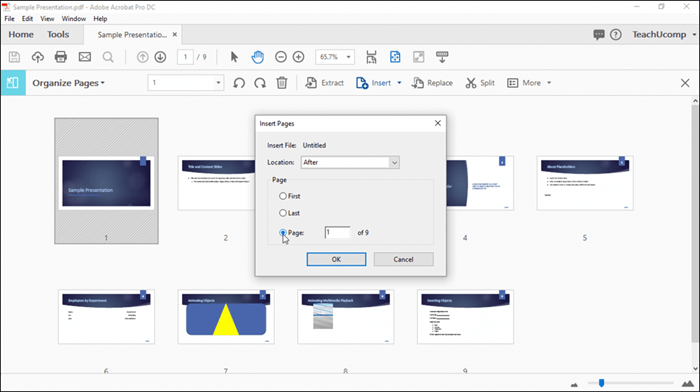Rotate pages clockwise
Screen dimensions: 700x392
pyautogui.click(x=260, y=83)
